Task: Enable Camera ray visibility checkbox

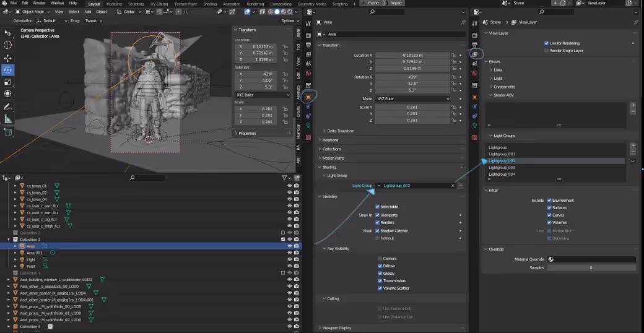Action: click(x=380, y=259)
